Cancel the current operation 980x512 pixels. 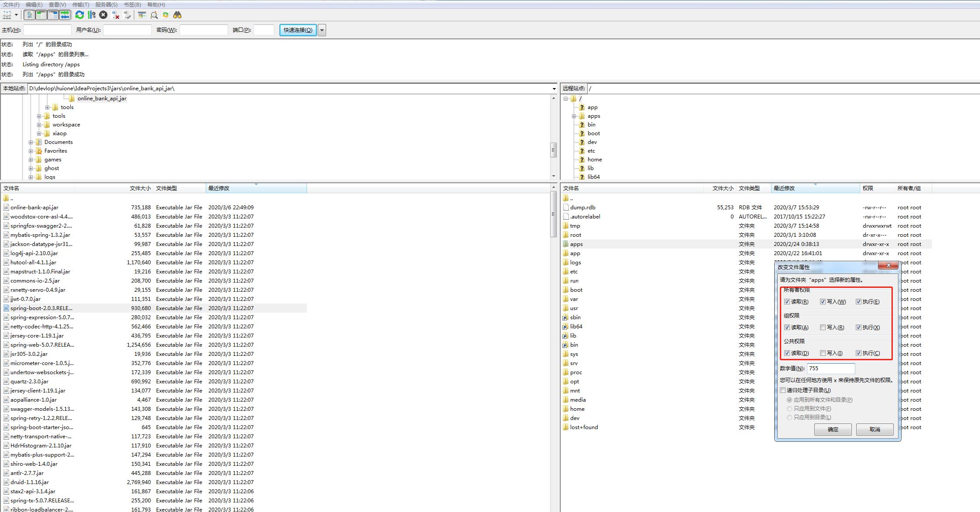[103, 15]
